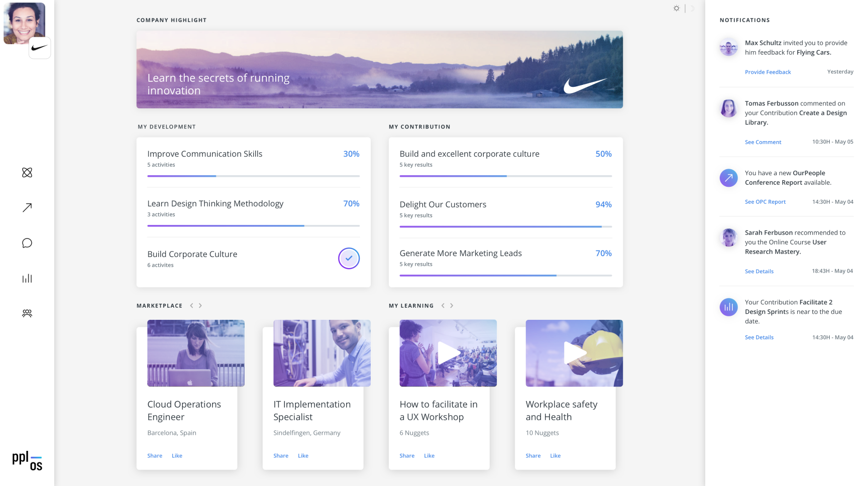Screen dimensions: 868x486
Task: Click the Nike logo badge under the profile photo
Action: pyautogui.click(x=40, y=48)
